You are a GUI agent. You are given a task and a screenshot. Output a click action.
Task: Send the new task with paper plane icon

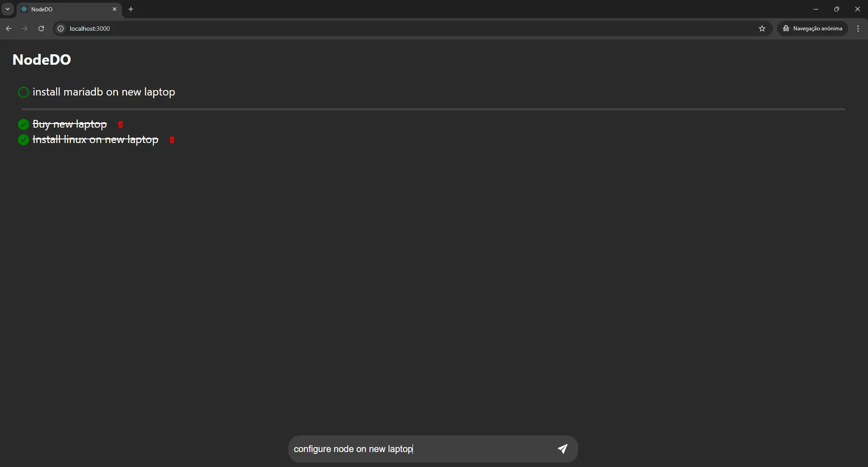pos(562,449)
